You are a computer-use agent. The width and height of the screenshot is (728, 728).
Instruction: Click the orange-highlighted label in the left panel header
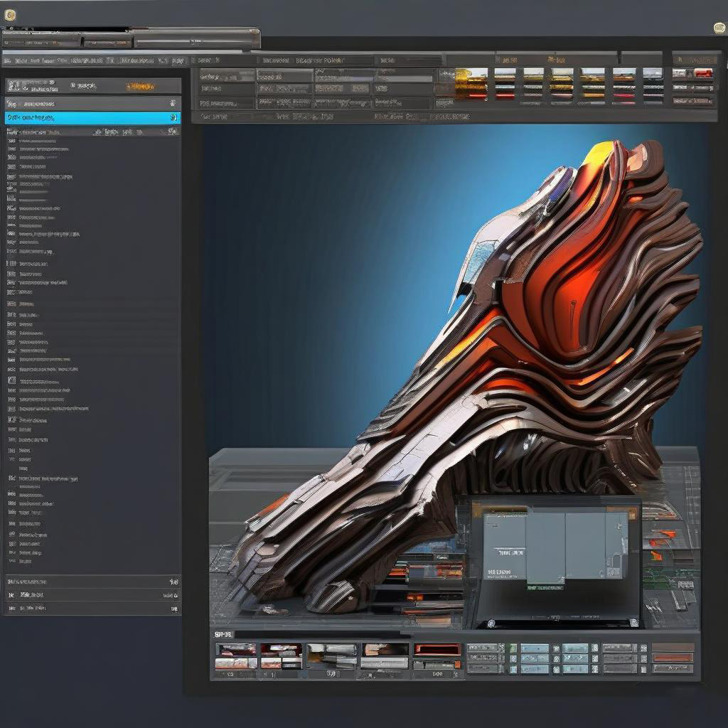(x=140, y=86)
